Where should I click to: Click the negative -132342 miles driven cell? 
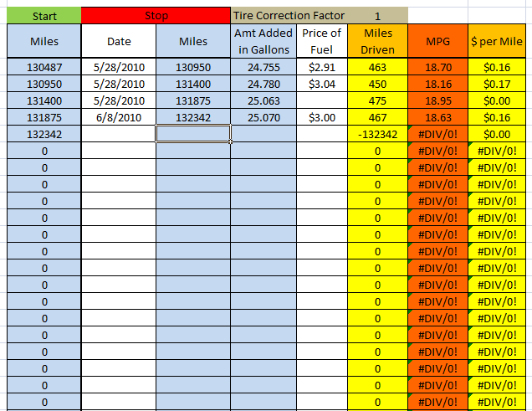pyautogui.click(x=377, y=134)
